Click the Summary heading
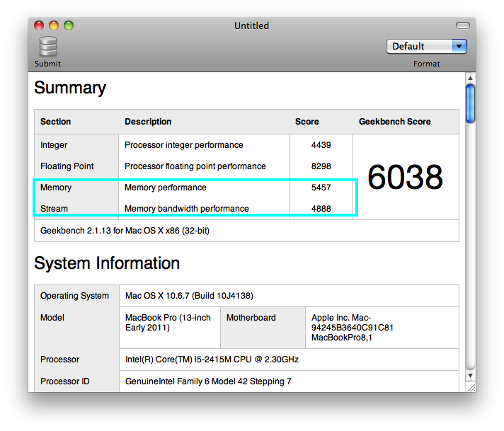This screenshot has width=504, height=431. (70, 88)
